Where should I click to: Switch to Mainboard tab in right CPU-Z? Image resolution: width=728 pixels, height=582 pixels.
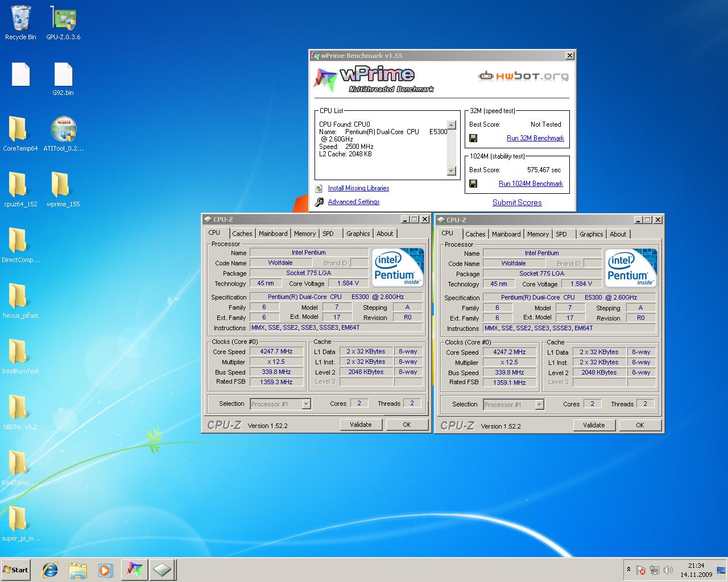506,234
